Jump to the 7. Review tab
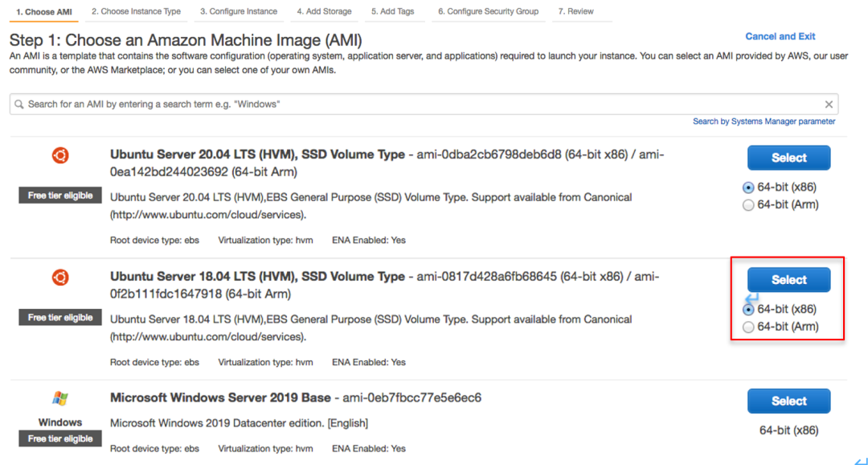This screenshot has width=868, height=465. (x=575, y=11)
